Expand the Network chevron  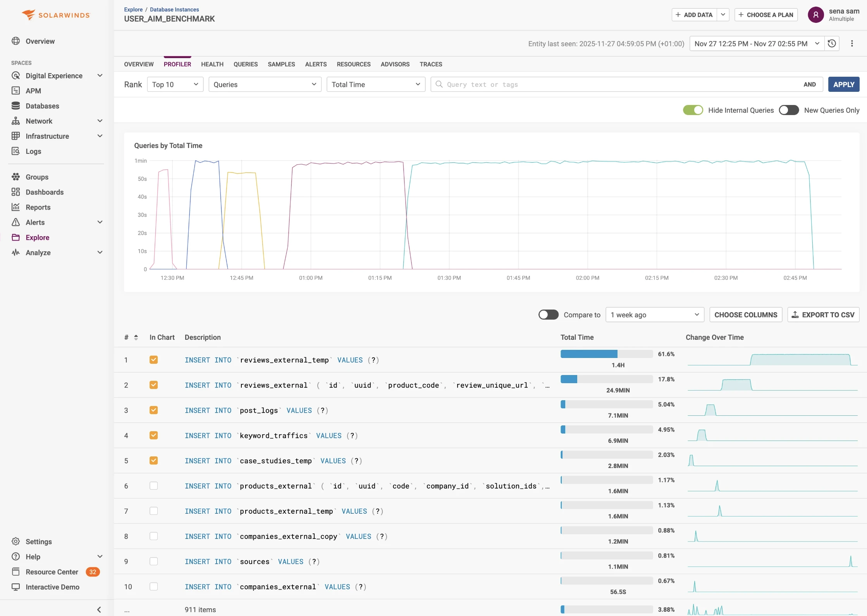(100, 121)
